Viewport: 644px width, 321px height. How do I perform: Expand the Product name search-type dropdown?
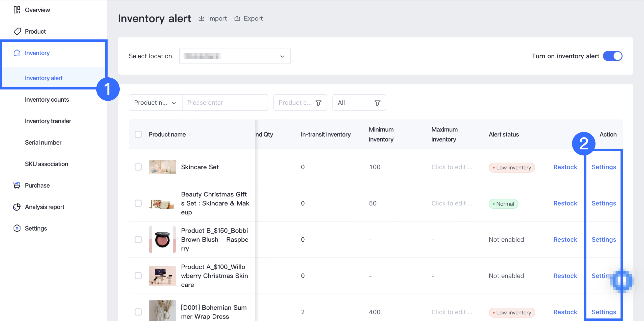point(155,103)
